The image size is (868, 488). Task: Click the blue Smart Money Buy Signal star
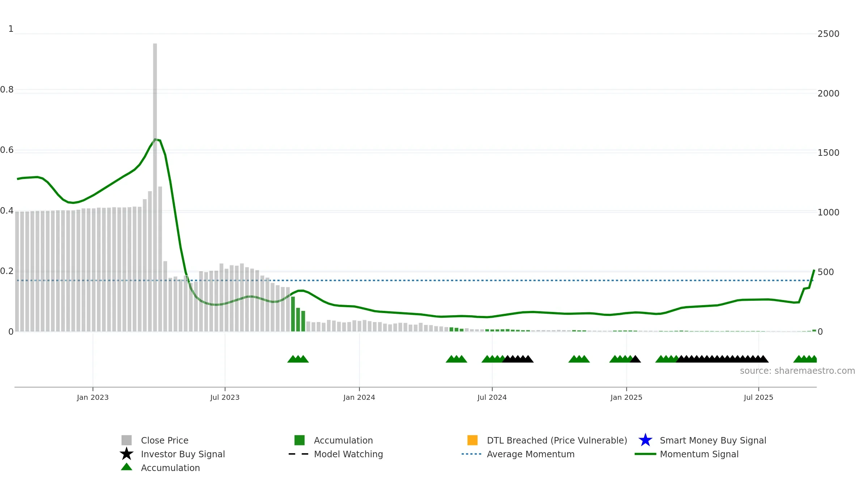645,440
